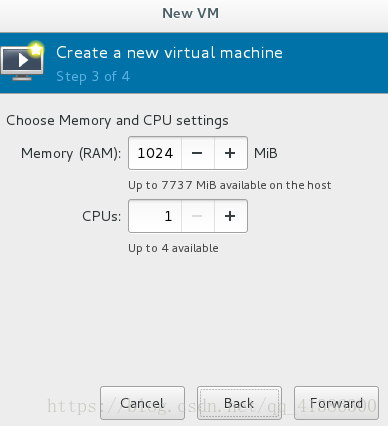Increase CPUs count with the plus button
The width and height of the screenshot is (388, 426).
tap(230, 216)
